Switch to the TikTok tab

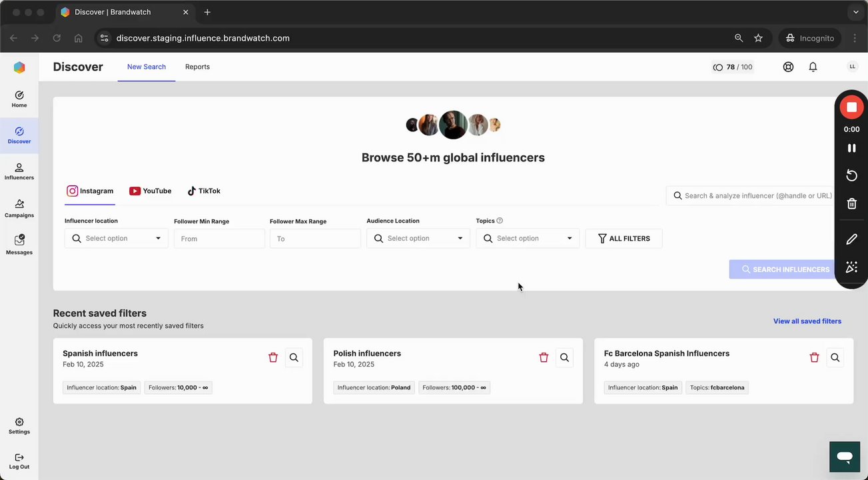203,191
